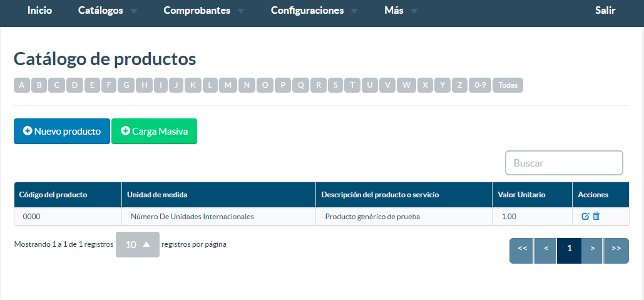Click Salir to log out
This screenshot has width=644, height=300.
pos(605,11)
